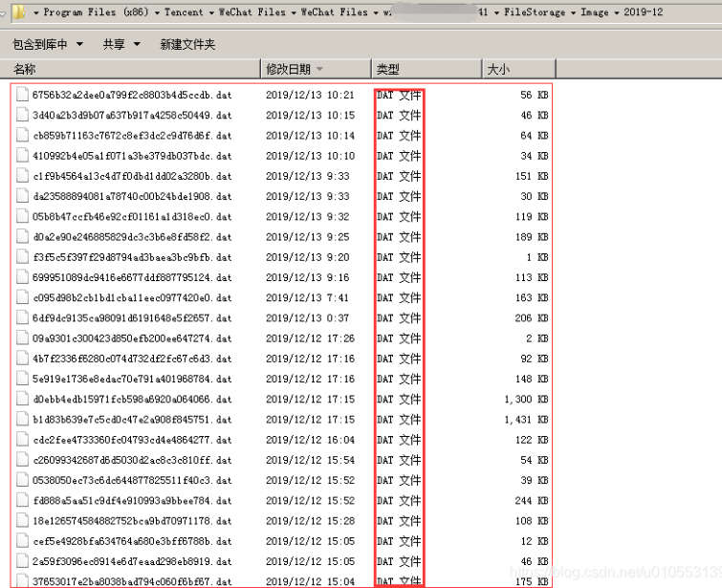Click file icon of da23588894081a78740c00b24bde1908.dat

[x=22, y=196]
